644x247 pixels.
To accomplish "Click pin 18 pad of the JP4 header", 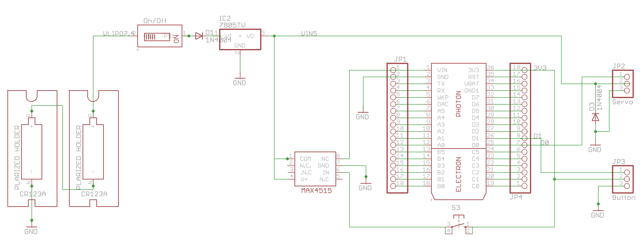I will pyautogui.click(x=524, y=70).
